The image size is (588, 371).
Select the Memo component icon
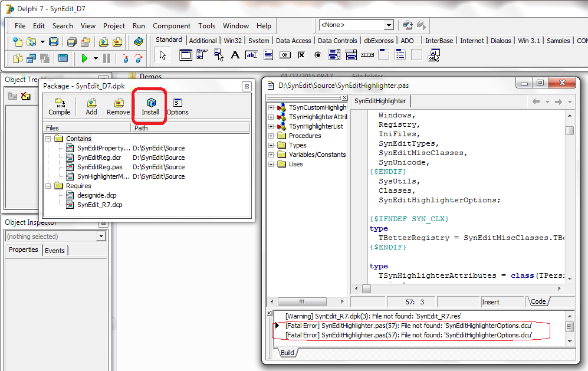268,55
